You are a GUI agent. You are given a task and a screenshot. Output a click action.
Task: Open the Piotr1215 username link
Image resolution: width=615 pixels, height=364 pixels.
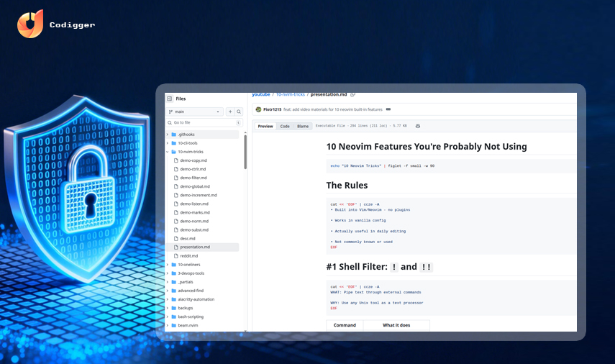[x=272, y=109]
